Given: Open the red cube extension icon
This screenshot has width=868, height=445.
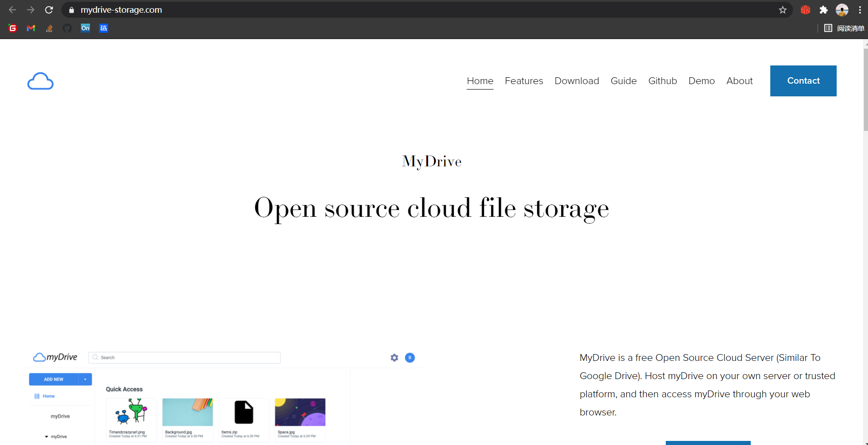Looking at the screenshot, I should coord(805,10).
